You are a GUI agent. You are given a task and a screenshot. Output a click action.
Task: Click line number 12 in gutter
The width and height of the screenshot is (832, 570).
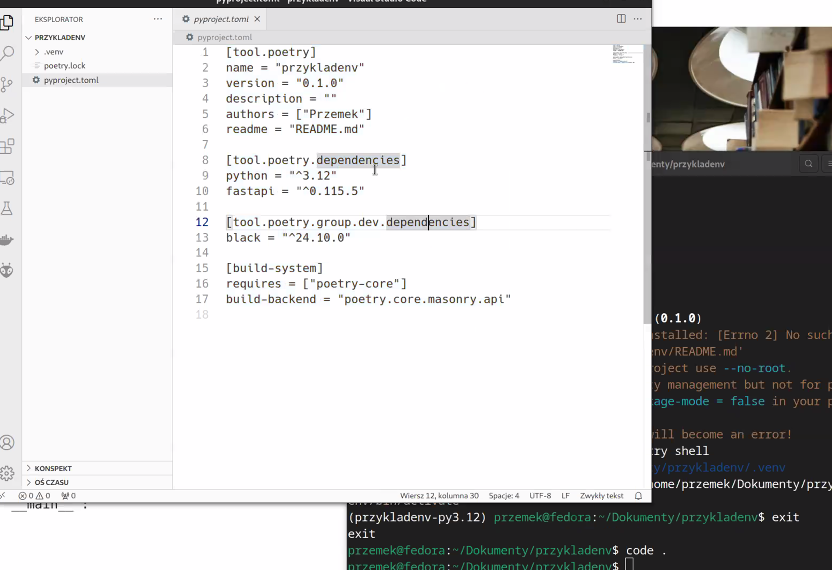tap(202, 222)
